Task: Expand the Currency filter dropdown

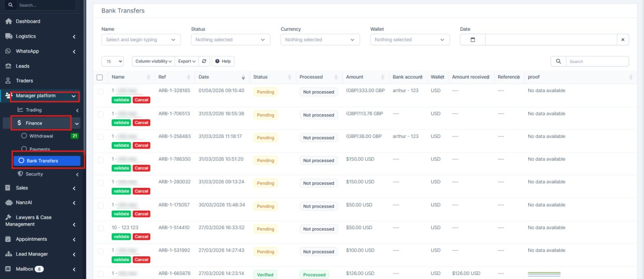Action: 320,40
